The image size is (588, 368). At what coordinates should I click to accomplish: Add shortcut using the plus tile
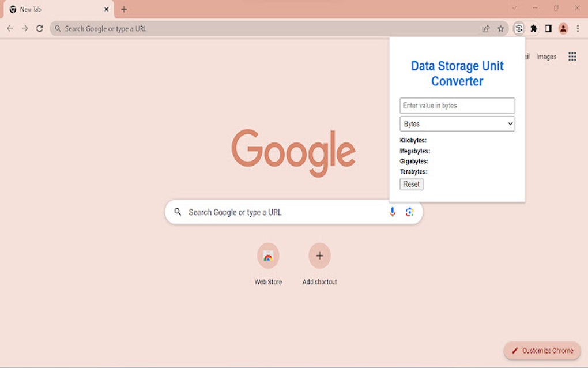tap(319, 264)
